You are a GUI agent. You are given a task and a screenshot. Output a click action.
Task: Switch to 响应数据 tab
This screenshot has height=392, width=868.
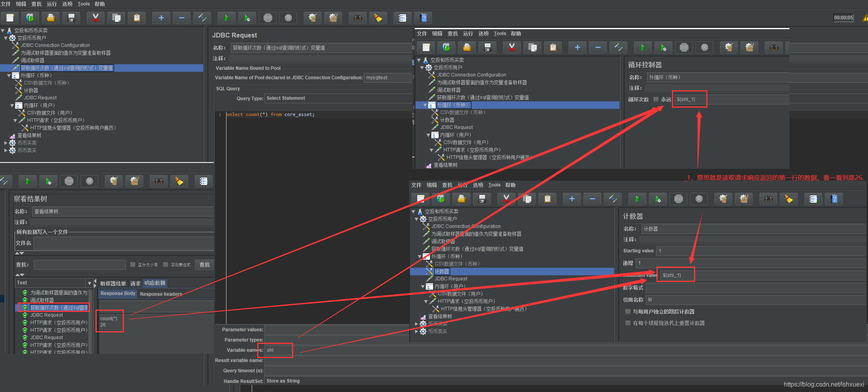[155, 283]
